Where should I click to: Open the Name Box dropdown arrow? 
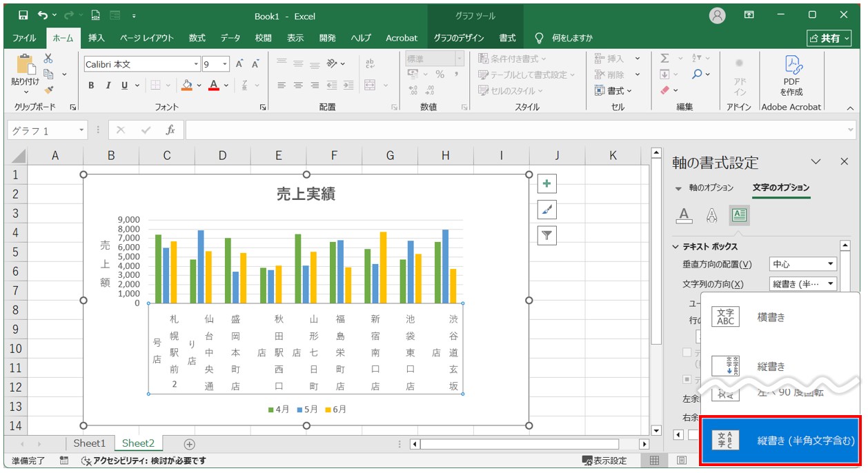pyautogui.click(x=81, y=130)
